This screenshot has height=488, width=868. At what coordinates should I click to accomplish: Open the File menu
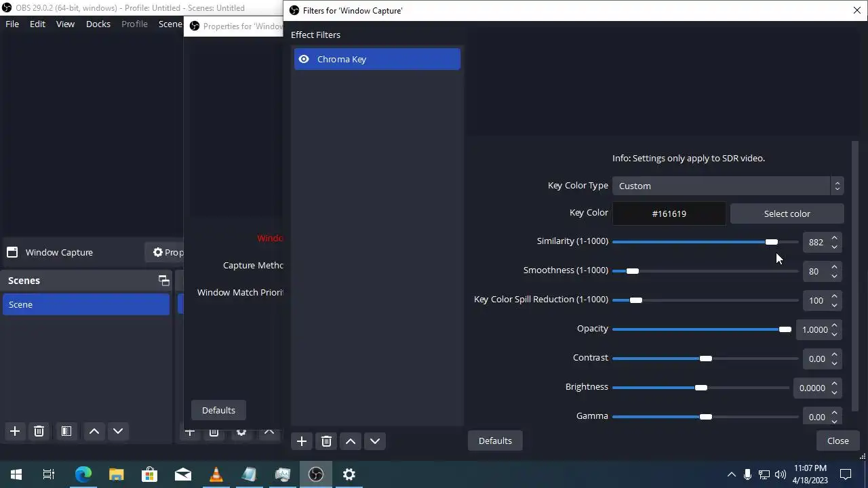tap(12, 24)
